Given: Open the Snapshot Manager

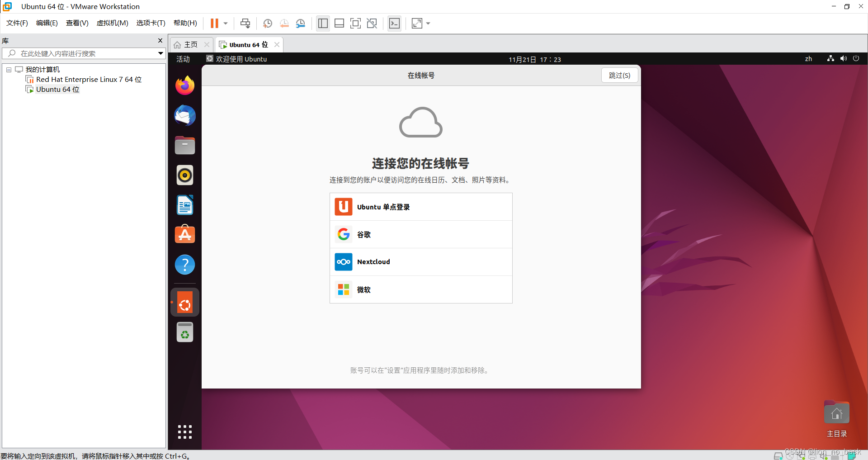Looking at the screenshot, I should (x=301, y=23).
